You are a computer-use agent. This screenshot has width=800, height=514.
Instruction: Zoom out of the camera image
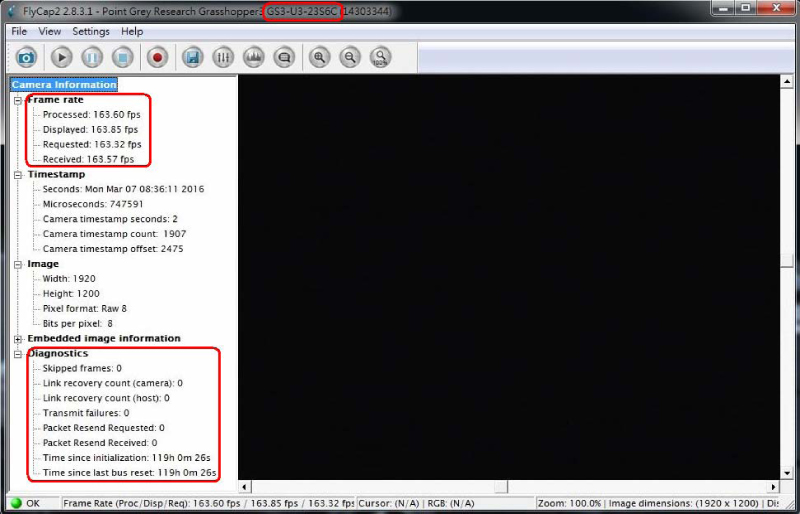pos(349,57)
